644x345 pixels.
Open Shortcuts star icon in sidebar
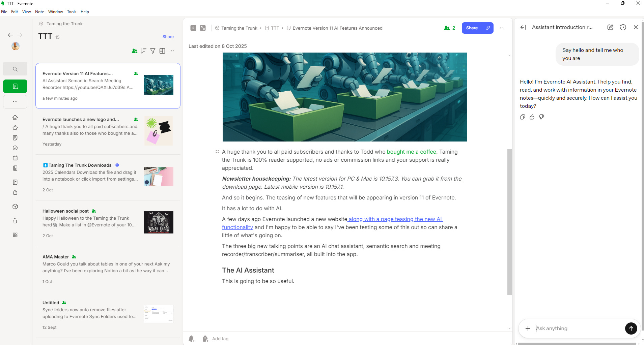coord(15,128)
